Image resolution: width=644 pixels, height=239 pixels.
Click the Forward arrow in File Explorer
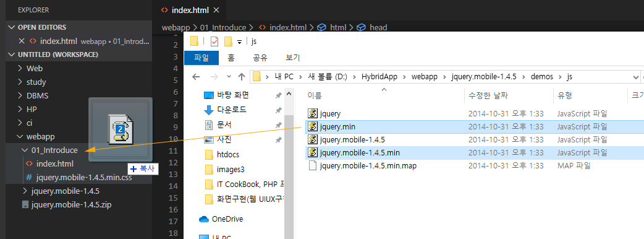[214, 77]
